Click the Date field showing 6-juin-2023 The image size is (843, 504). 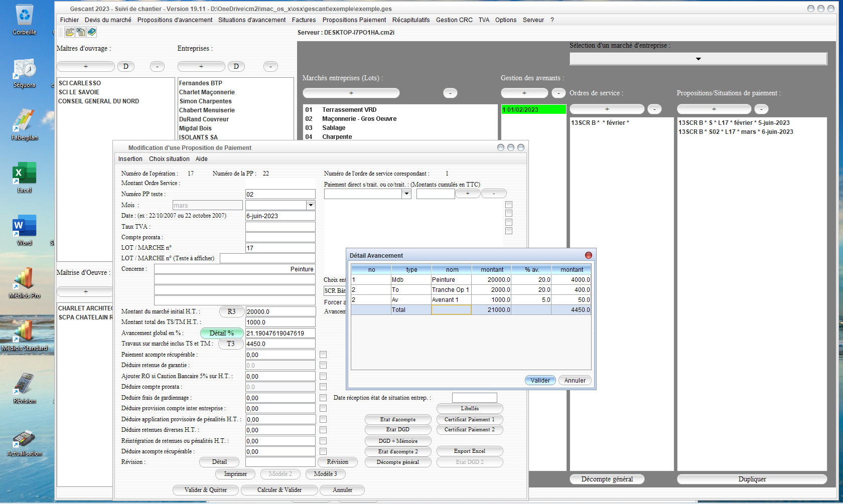[x=280, y=216]
